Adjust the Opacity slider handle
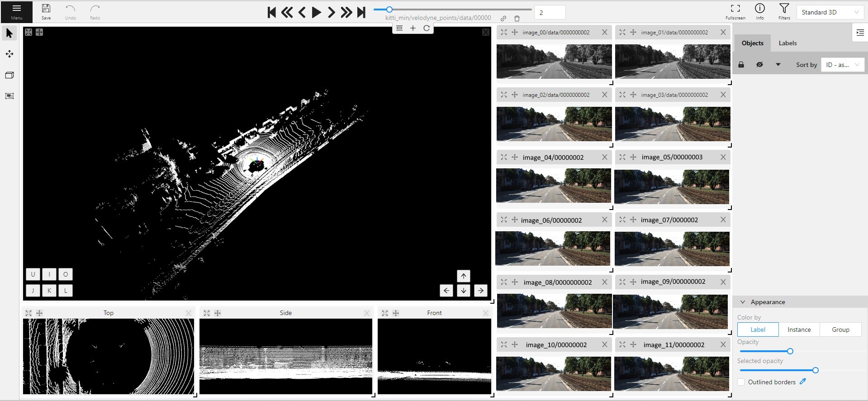 tap(790, 351)
